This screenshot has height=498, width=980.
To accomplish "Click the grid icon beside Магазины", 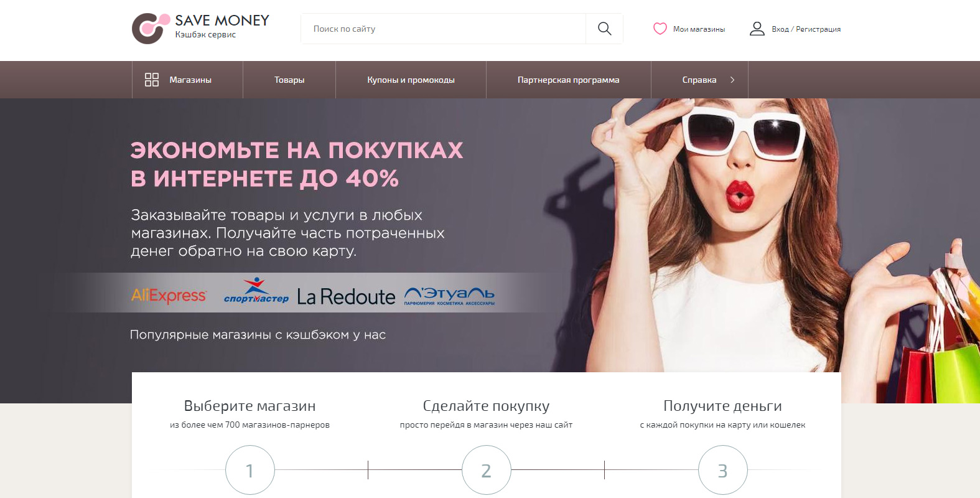I will (152, 80).
